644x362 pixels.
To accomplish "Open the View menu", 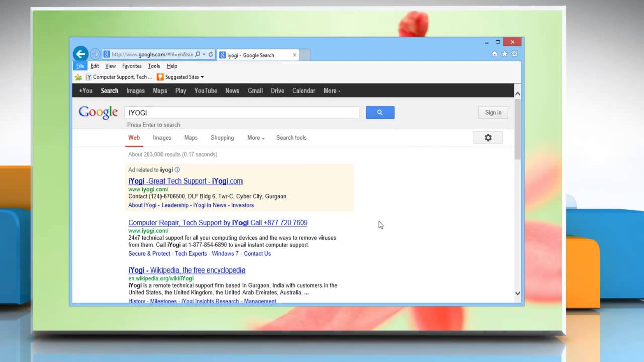I will point(110,66).
